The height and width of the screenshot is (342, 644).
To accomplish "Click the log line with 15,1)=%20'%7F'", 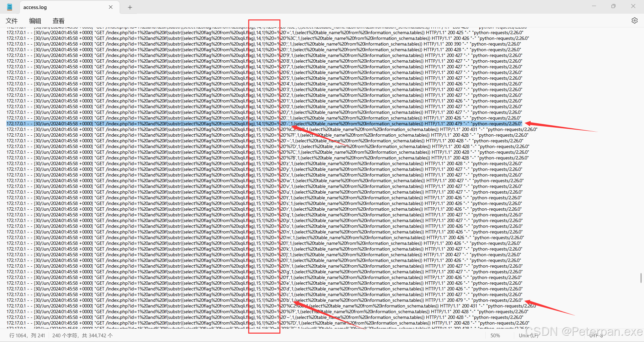I will 267,135.
